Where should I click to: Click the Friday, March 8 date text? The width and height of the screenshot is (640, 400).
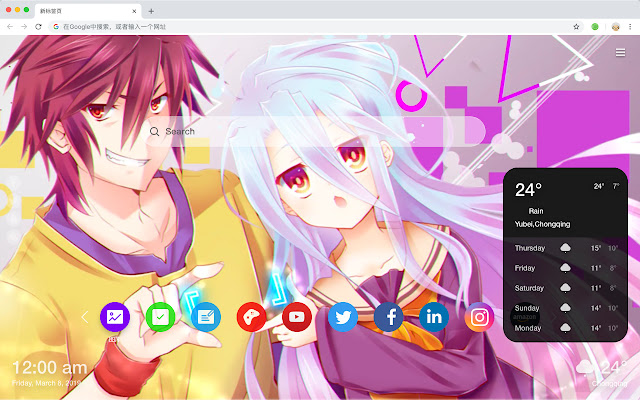[46, 383]
